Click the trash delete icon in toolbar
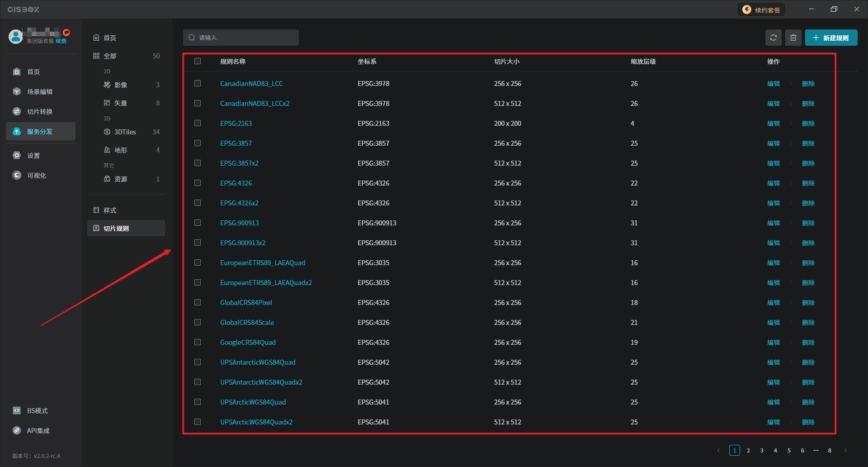The height and width of the screenshot is (467, 868). tap(793, 38)
